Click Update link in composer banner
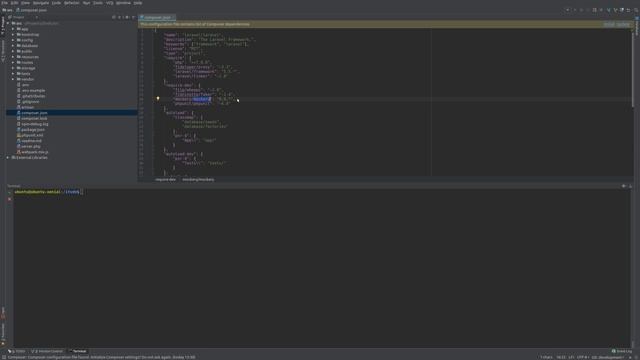 623,24
